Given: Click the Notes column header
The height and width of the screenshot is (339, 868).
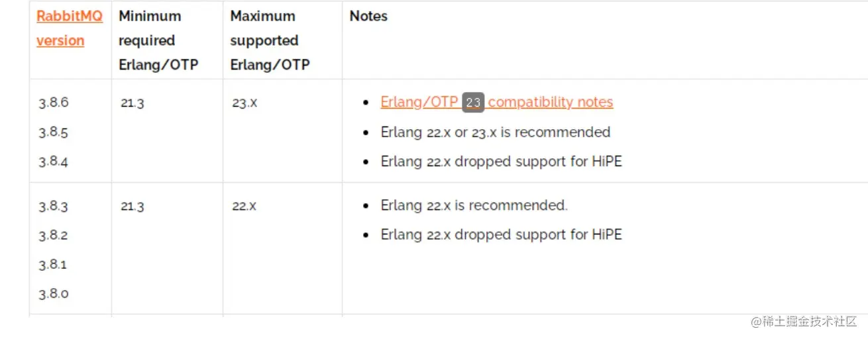Looking at the screenshot, I should pos(368,16).
